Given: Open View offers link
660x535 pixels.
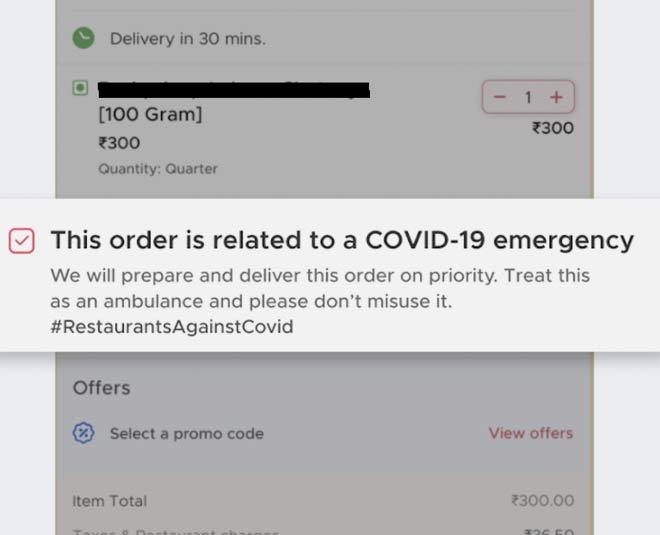Looking at the screenshot, I should 531,433.
